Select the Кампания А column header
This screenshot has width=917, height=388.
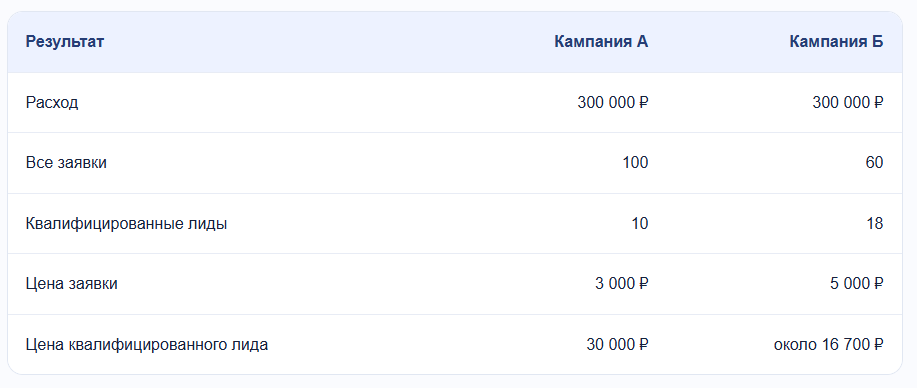coord(601,42)
